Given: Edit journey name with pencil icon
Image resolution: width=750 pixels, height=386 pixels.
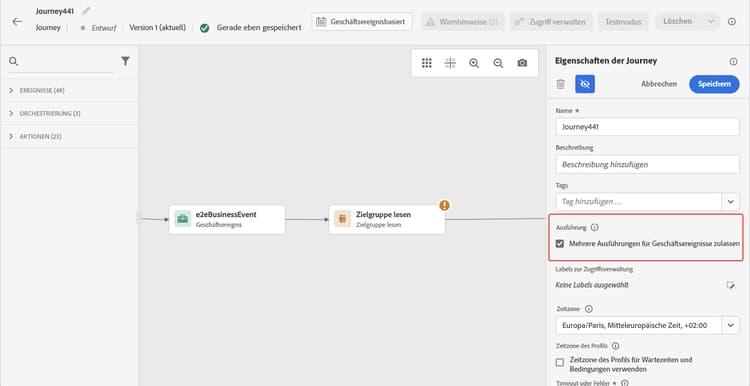Looking at the screenshot, I should coord(86,11).
